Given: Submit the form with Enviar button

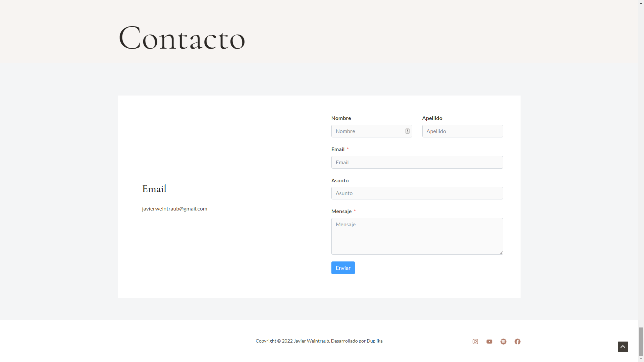Looking at the screenshot, I should (343, 268).
